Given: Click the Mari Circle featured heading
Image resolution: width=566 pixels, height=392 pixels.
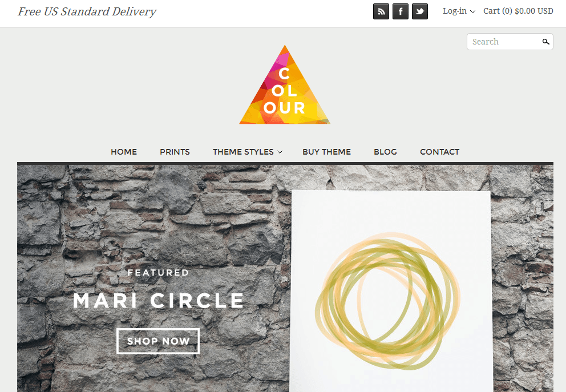Looking at the screenshot, I should (159, 301).
